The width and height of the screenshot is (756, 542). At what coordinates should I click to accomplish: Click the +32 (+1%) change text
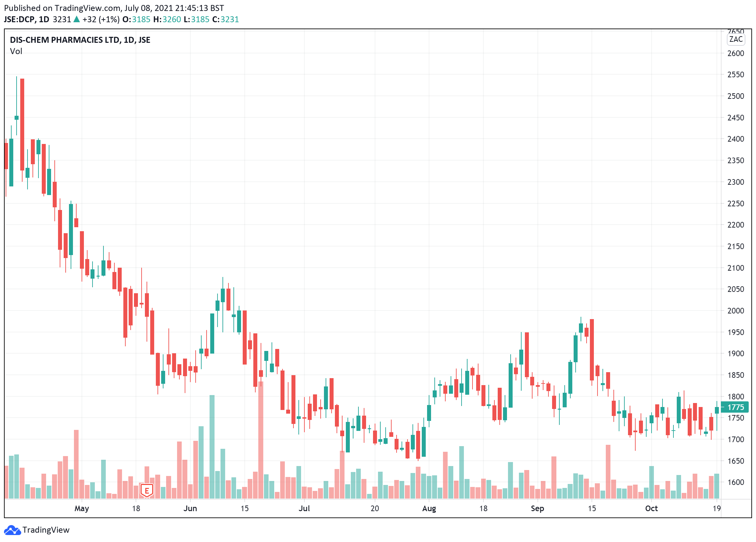coord(101,19)
